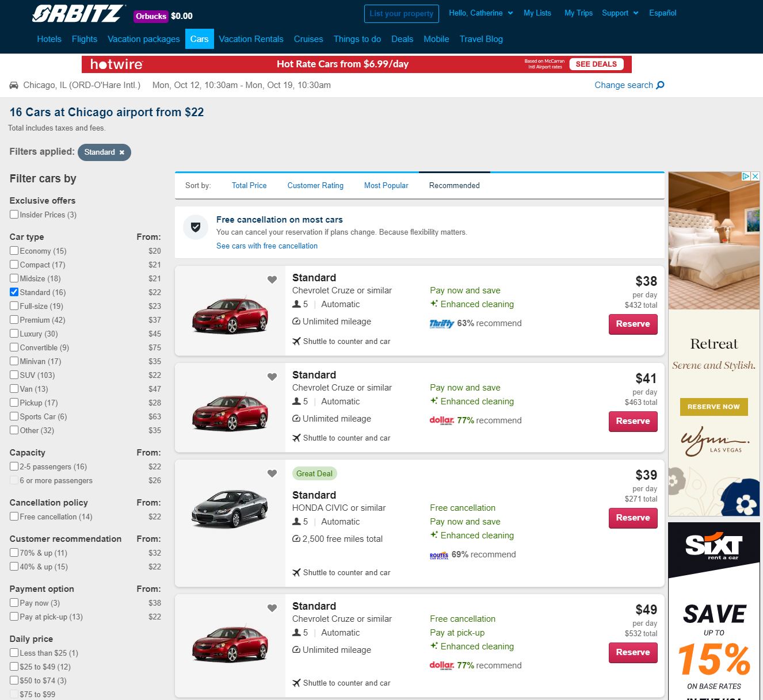Enable the 70% & up recommendation filter
The height and width of the screenshot is (700, 763).
pos(14,553)
